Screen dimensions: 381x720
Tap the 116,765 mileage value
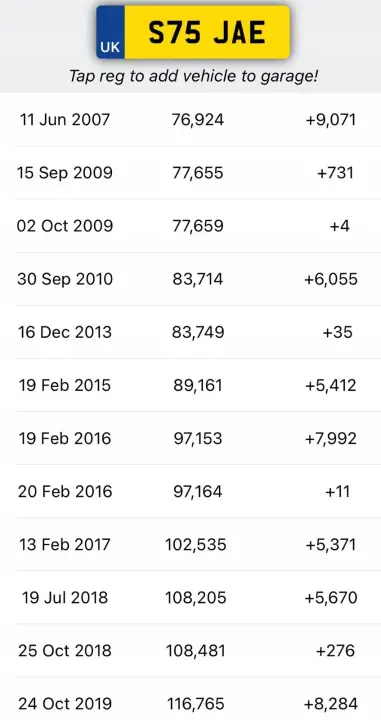tap(196, 703)
